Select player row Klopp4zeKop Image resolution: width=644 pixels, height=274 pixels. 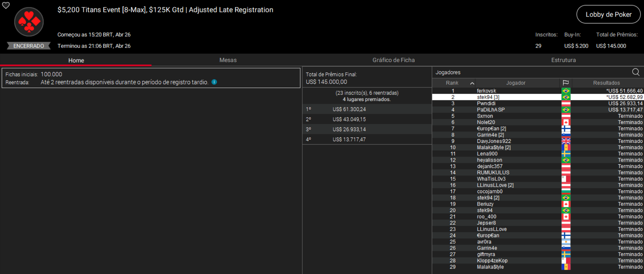pos(538,261)
